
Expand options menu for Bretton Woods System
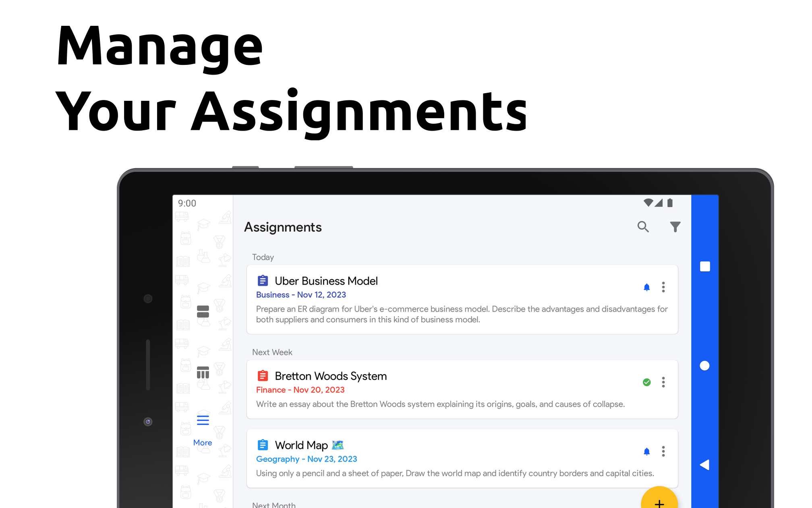click(663, 382)
